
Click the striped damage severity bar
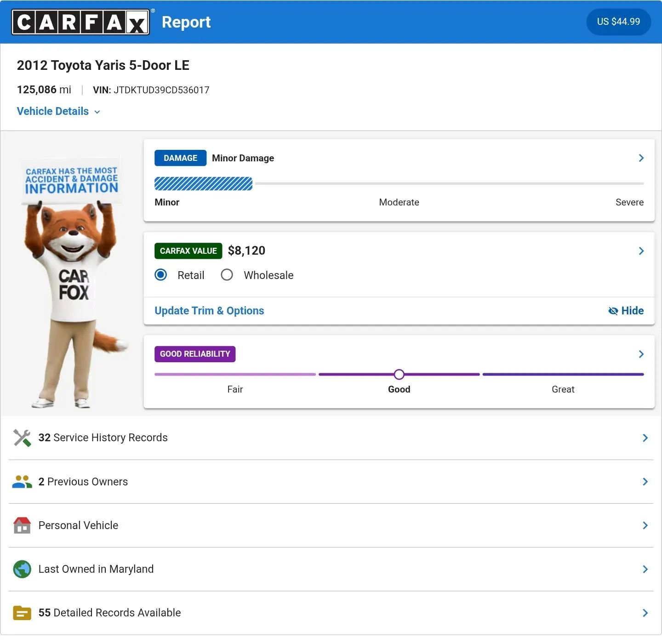click(203, 184)
